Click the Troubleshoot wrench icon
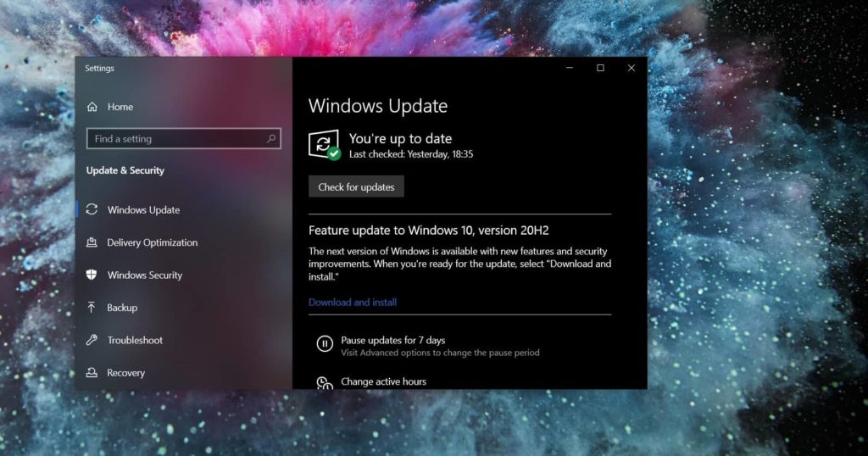 click(x=92, y=340)
